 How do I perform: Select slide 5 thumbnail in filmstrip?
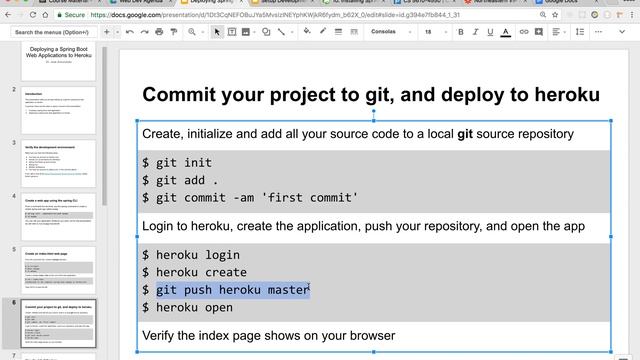[58, 270]
